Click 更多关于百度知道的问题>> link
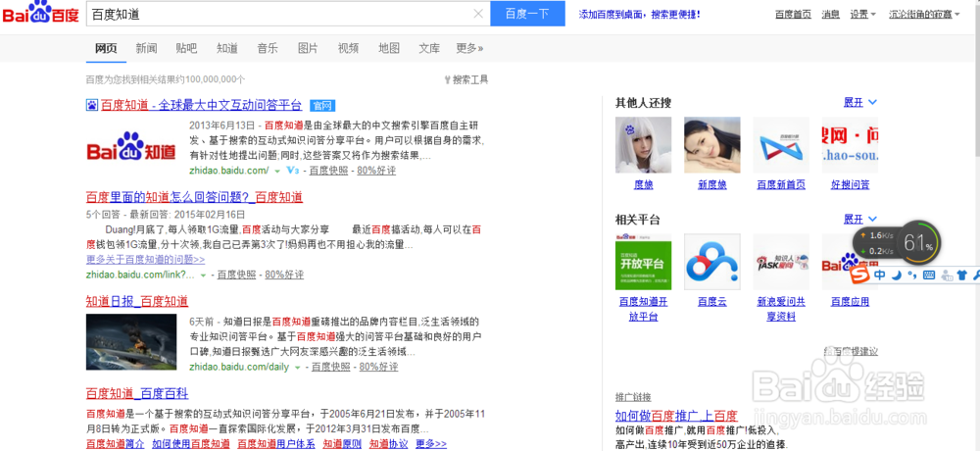This screenshot has height=451, width=980. tap(146, 259)
